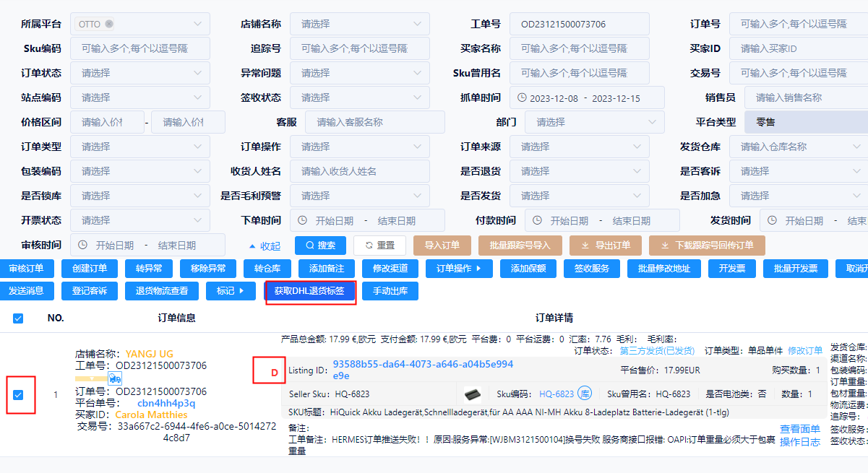Click the clock icon in 发货时间 field
Viewport: 868px width, 473px height.
click(x=772, y=220)
